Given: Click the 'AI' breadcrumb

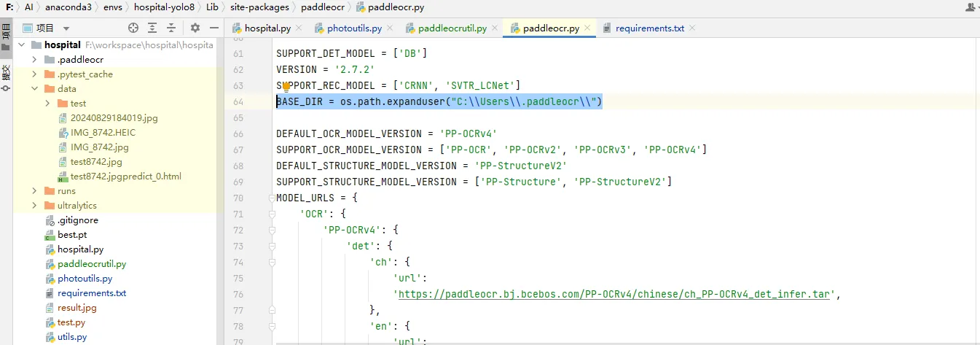Looking at the screenshot, I should click(x=28, y=7).
